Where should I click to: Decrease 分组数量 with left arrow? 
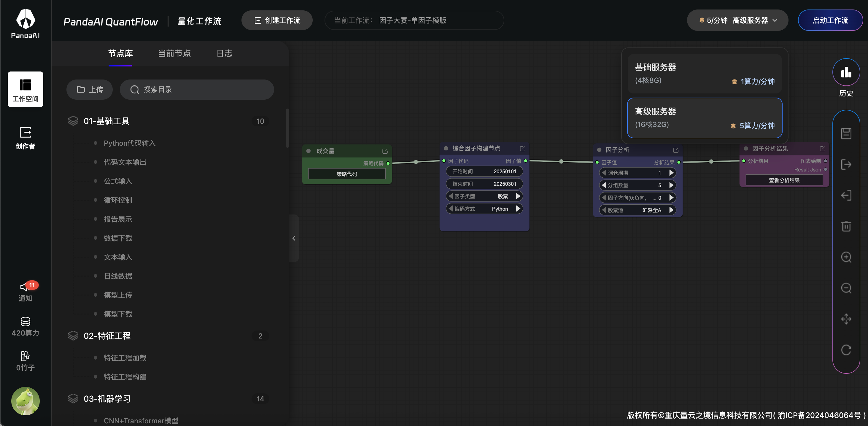click(x=604, y=185)
